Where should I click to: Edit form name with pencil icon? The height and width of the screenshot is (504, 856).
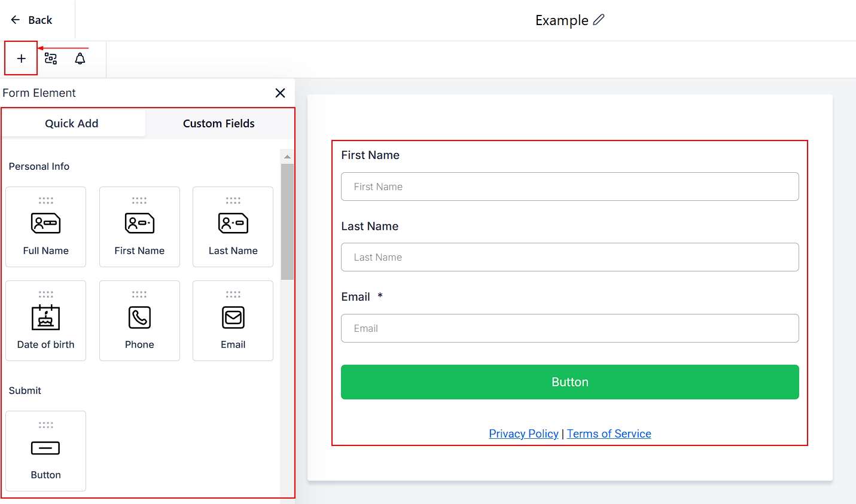599,20
